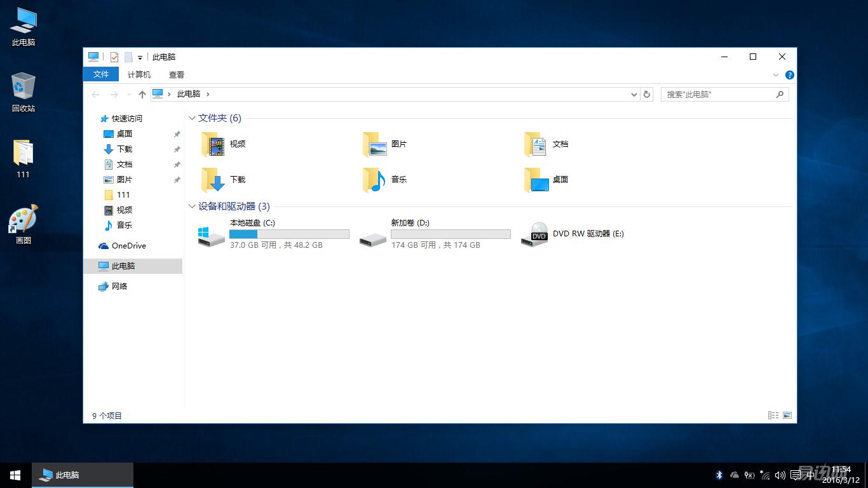Switch to large thumbnails view
The image size is (868, 488).
click(787, 416)
